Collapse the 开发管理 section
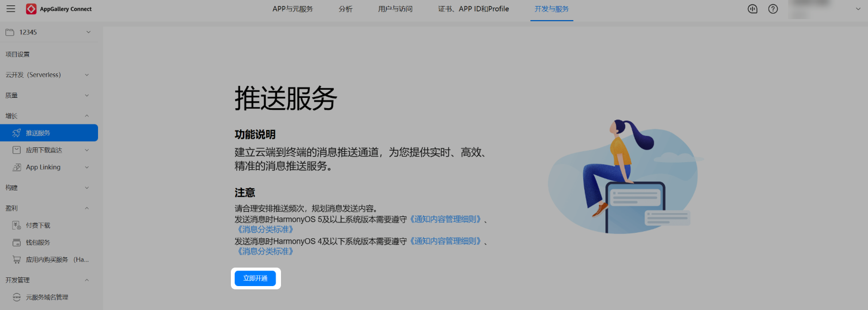 point(87,280)
